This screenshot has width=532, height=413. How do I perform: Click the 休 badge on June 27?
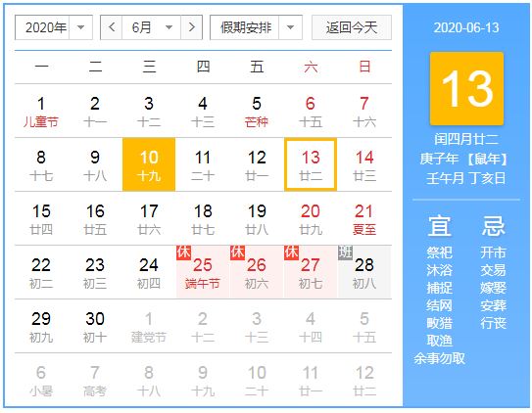pyautogui.click(x=291, y=252)
